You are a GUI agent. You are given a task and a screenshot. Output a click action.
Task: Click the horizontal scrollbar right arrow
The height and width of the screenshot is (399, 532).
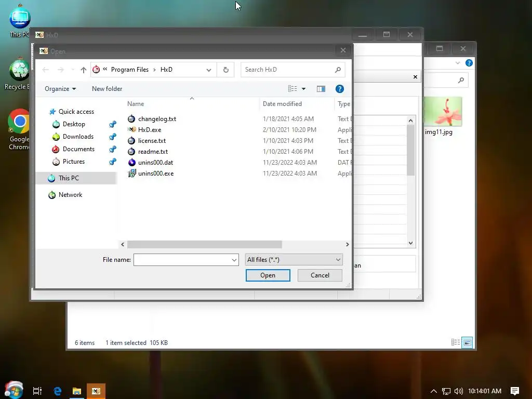(347, 244)
